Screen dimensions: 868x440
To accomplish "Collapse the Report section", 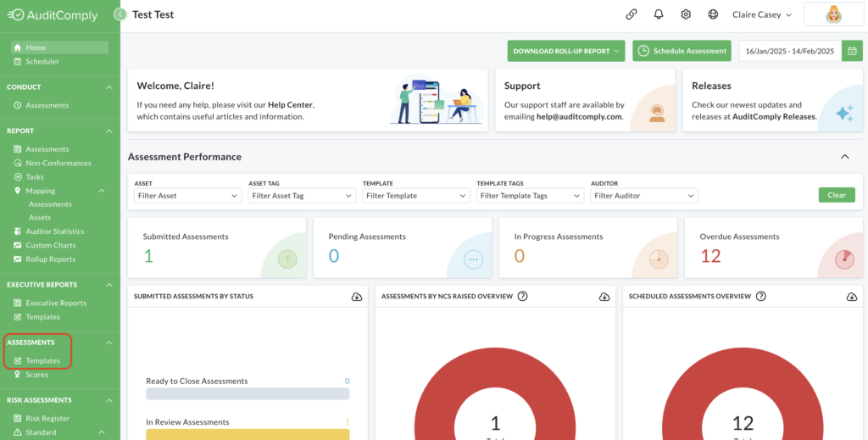I will (109, 131).
